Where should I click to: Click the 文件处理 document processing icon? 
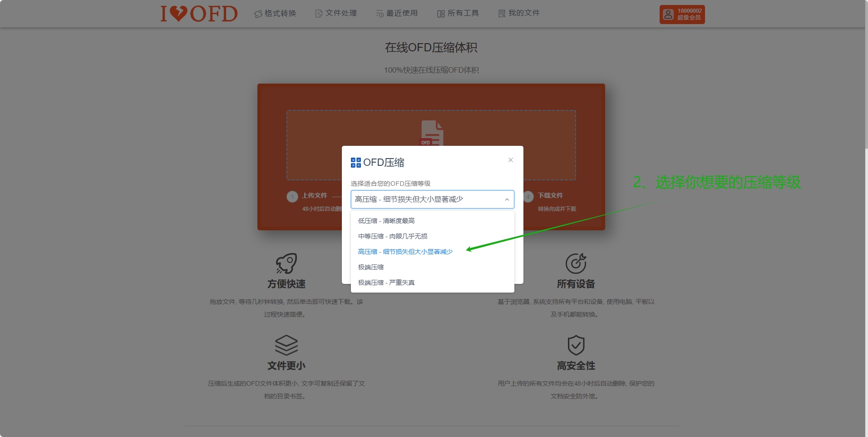[318, 13]
